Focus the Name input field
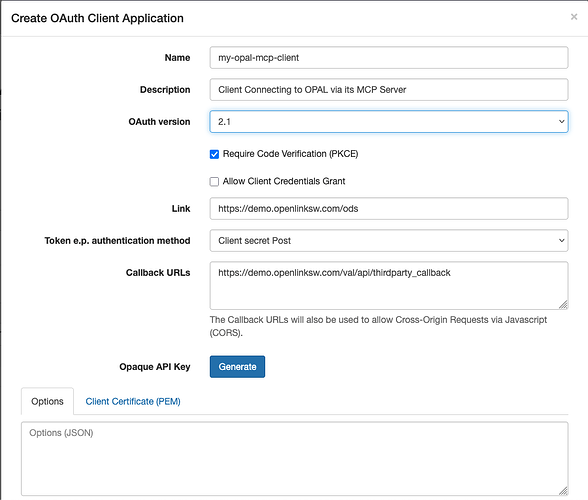The image size is (588, 500). (x=389, y=57)
